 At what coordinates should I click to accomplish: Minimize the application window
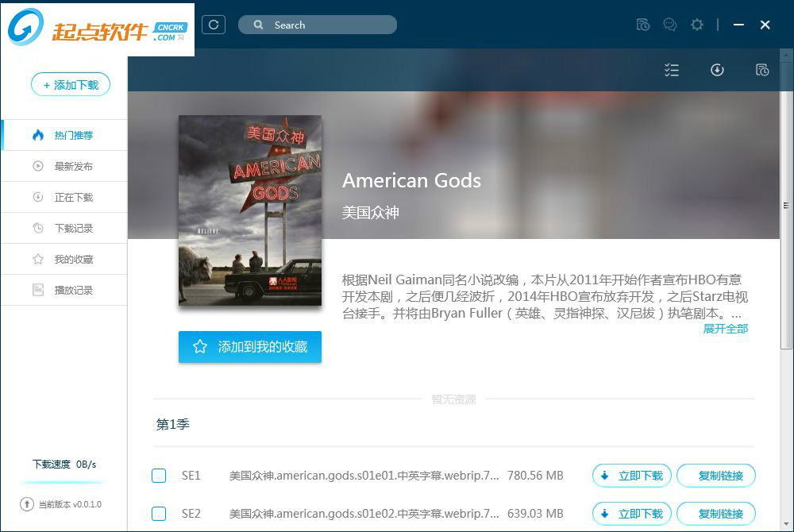[x=738, y=25]
